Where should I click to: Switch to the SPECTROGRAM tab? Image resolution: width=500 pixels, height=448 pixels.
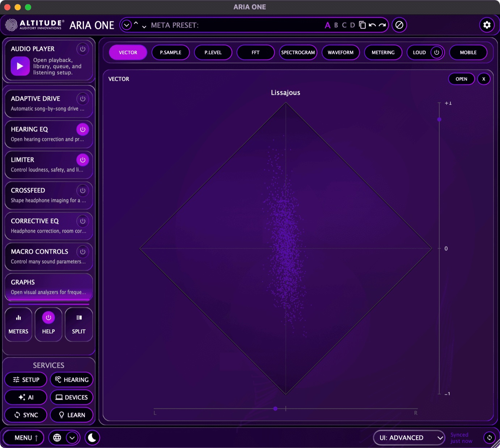pyautogui.click(x=298, y=52)
